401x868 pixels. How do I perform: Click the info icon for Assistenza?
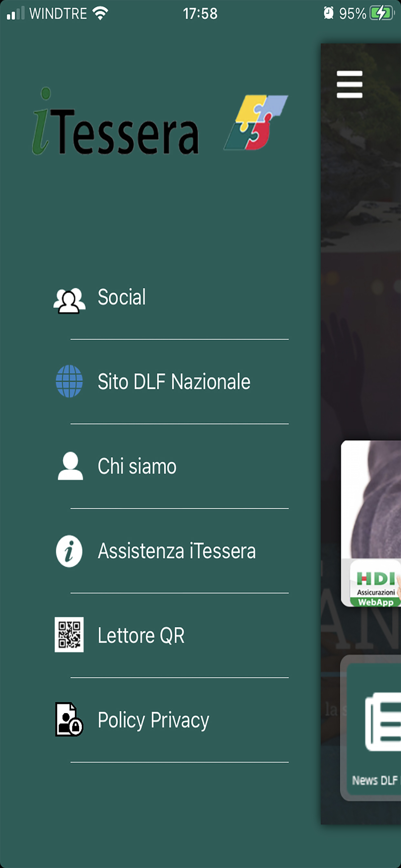[69, 551]
